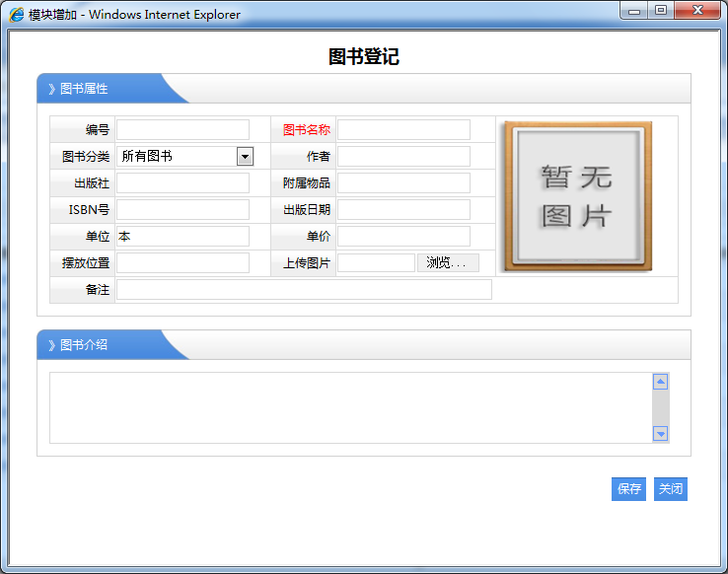Click the 单价 input box
728x574 pixels.
(x=403, y=237)
